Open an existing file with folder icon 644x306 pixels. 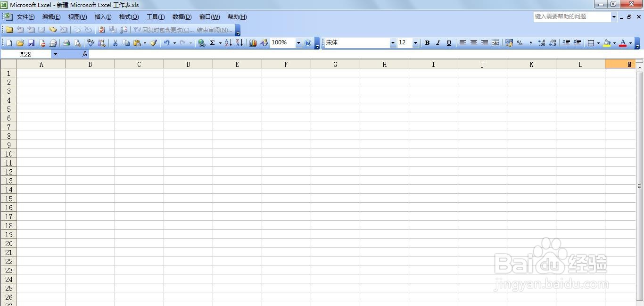pos(20,43)
